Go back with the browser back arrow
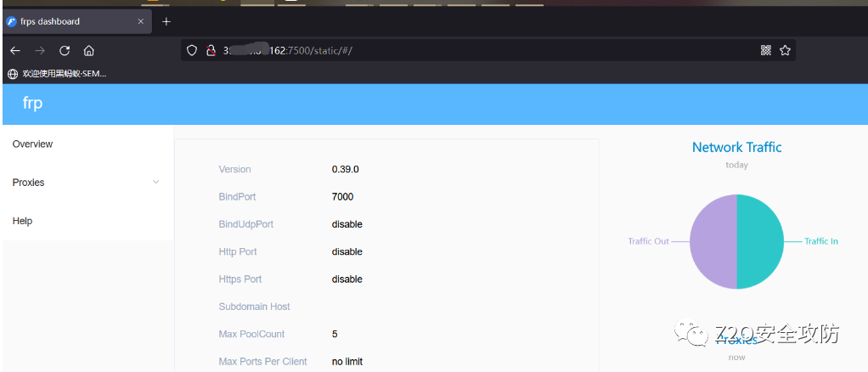This screenshot has width=868, height=372. point(15,51)
